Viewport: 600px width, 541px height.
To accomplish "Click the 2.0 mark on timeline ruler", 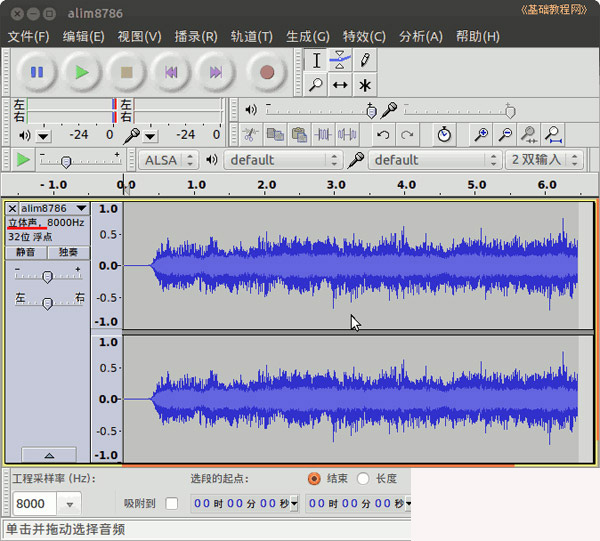I will [266, 185].
